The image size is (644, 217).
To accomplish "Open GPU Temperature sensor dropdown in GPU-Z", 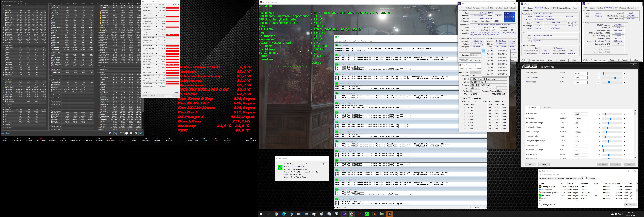I will tap(156, 13).
